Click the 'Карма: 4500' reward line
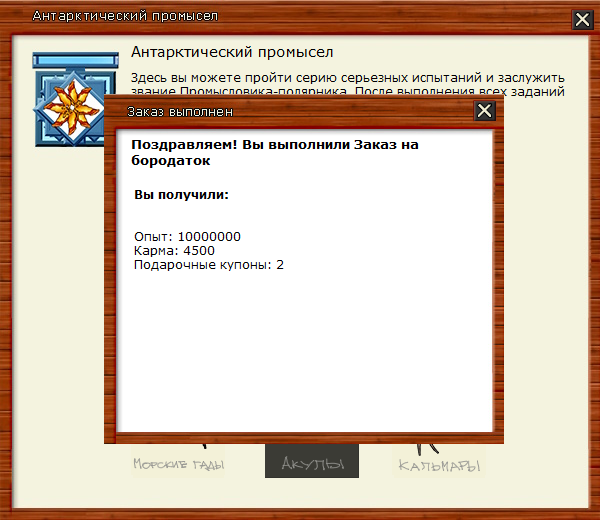The width and height of the screenshot is (600, 520). [x=174, y=251]
